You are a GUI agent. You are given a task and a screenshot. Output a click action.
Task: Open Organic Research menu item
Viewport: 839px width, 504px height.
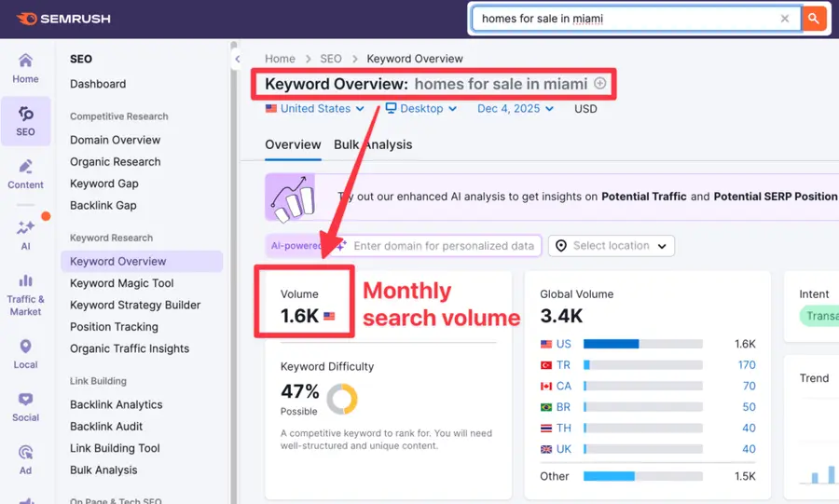pos(115,162)
